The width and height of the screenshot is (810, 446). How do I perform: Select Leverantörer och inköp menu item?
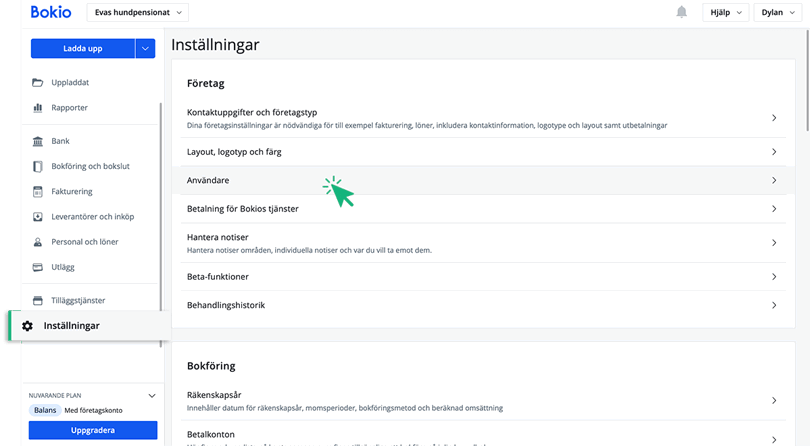tap(92, 217)
